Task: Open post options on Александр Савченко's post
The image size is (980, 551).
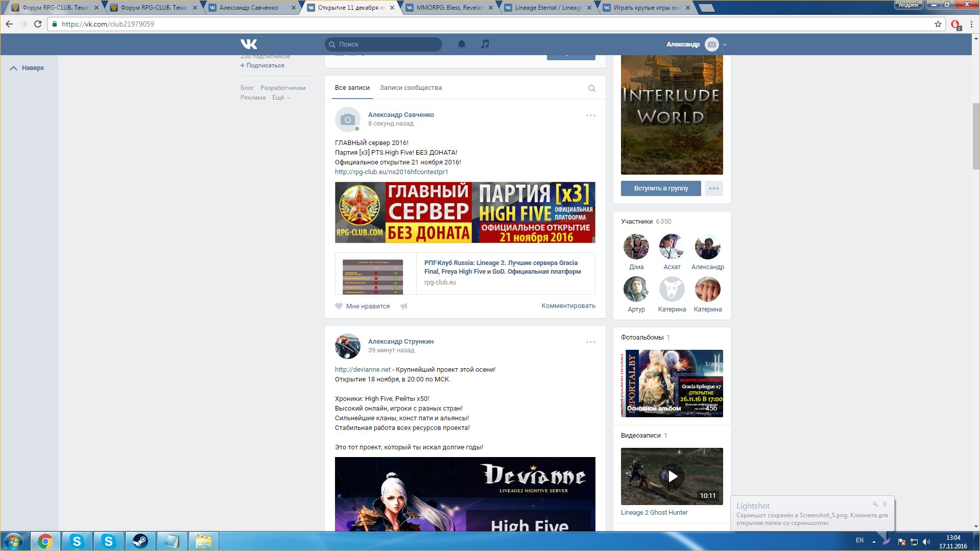Action: pyautogui.click(x=590, y=115)
